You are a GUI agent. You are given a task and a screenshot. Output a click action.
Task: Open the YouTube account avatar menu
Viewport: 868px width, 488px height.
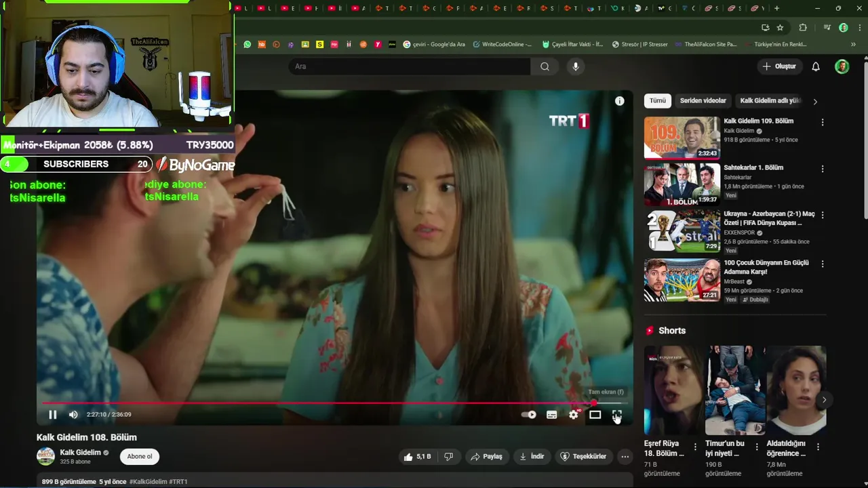tap(842, 66)
